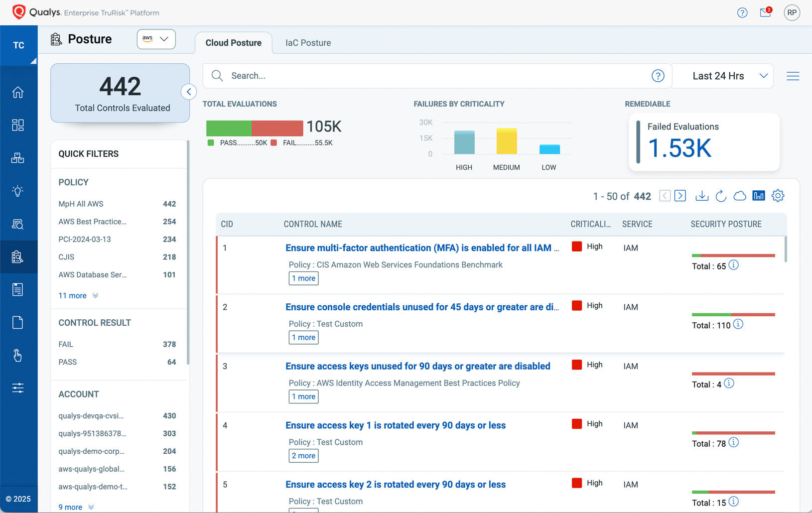Toggle the chart view icon
This screenshot has width=812, height=513.
click(759, 196)
